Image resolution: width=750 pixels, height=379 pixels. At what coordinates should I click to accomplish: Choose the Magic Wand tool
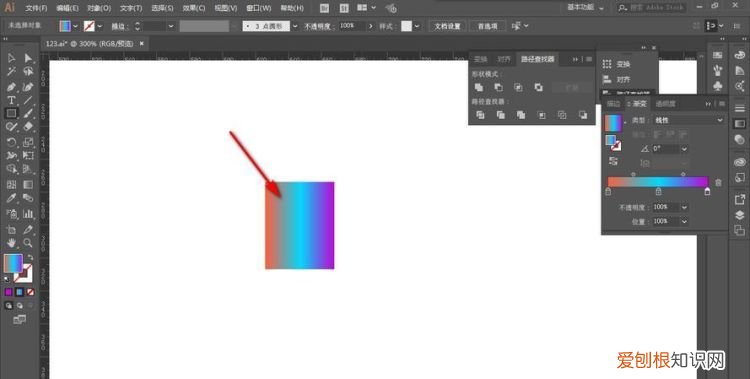[x=11, y=72]
